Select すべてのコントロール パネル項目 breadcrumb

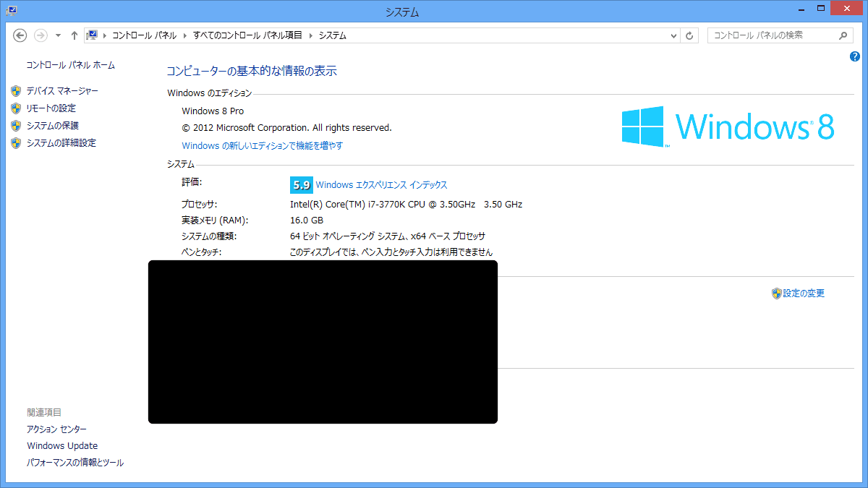(x=248, y=35)
